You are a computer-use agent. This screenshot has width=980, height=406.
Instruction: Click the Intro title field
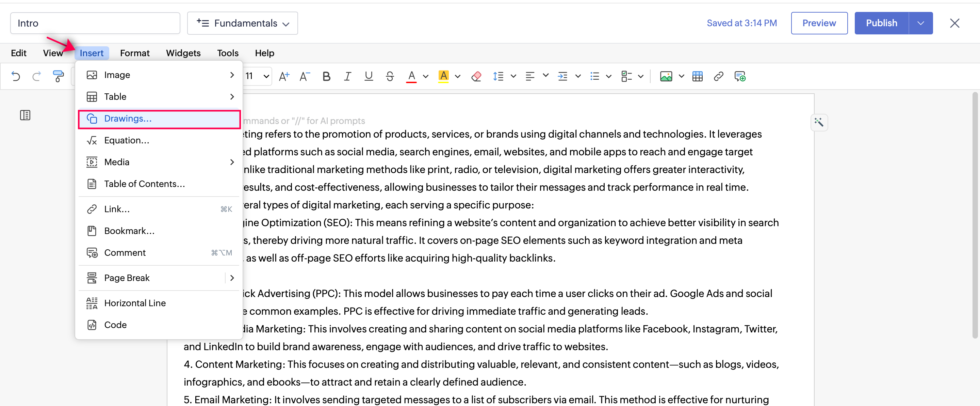tap(95, 23)
